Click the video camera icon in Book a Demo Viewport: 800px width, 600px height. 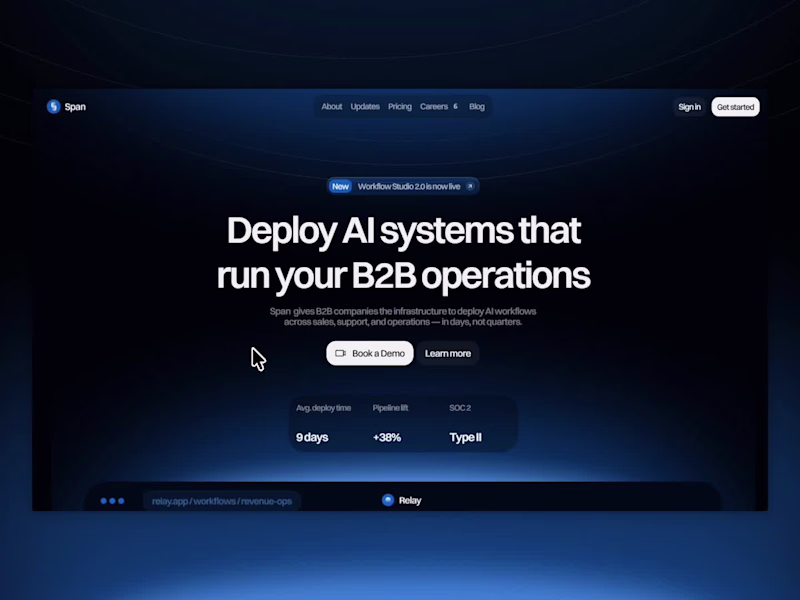point(340,353)
